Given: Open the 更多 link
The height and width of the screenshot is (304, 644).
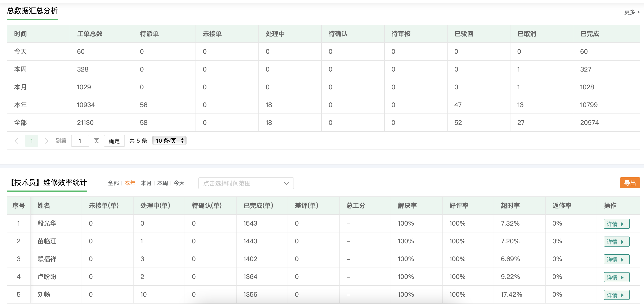Looking at the screenshot, I should (x=632, y=12).
